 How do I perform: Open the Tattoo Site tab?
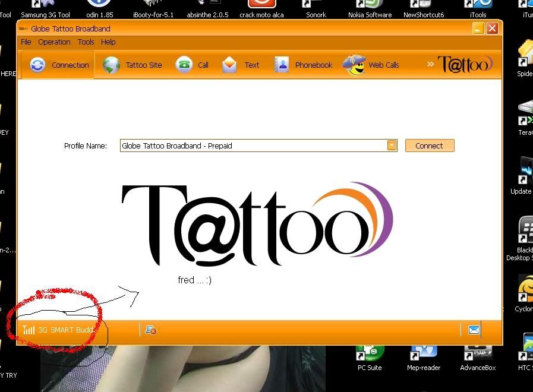[x=133, y=65]
